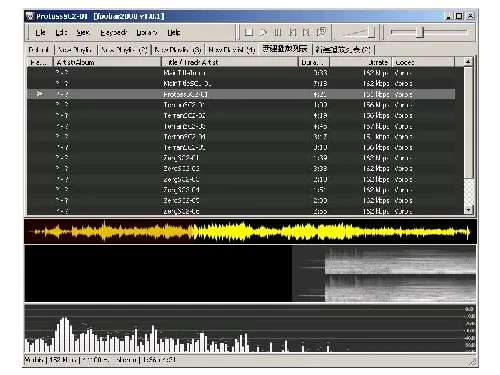Click the Random playback icon

[321, 32]
